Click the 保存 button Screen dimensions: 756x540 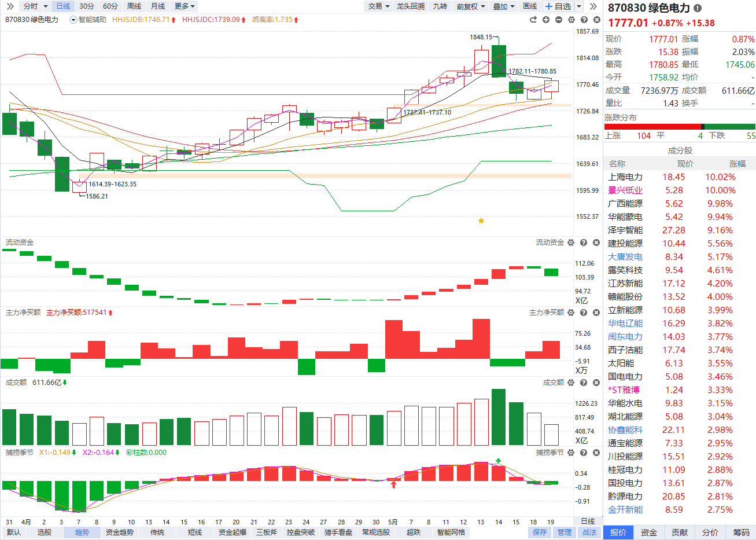(x=540, y=532)
